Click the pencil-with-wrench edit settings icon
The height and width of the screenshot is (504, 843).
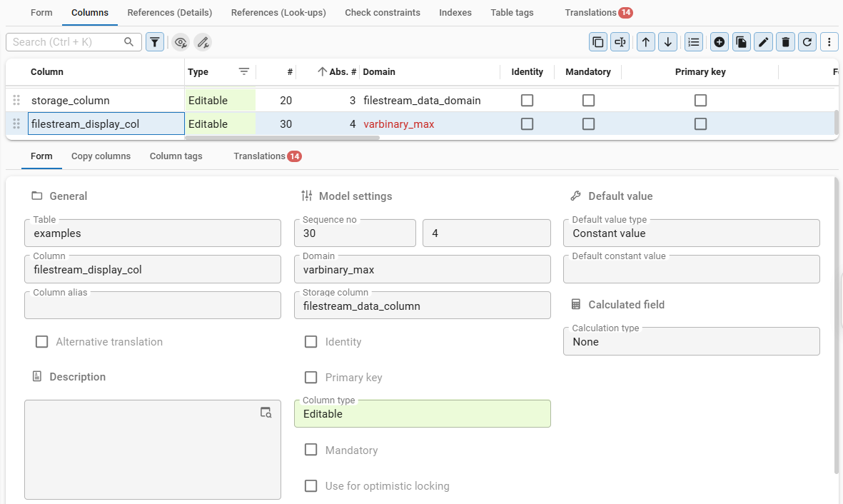203,42
